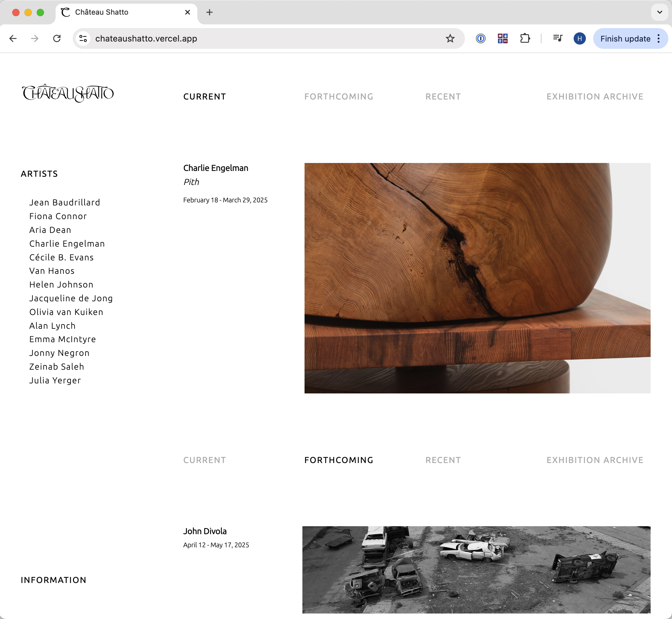Close the Château Shatto tab
672x619 pixels.
(x=187, y=13)
